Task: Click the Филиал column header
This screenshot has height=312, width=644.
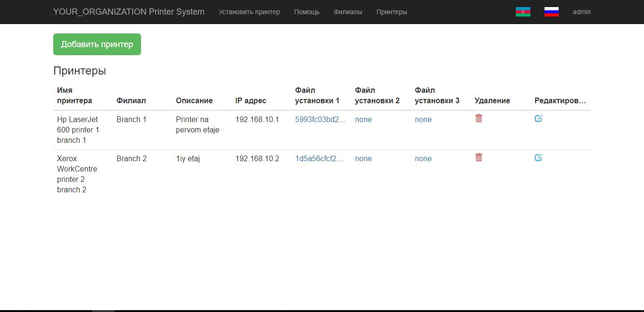Action: [x=131, y=100]
